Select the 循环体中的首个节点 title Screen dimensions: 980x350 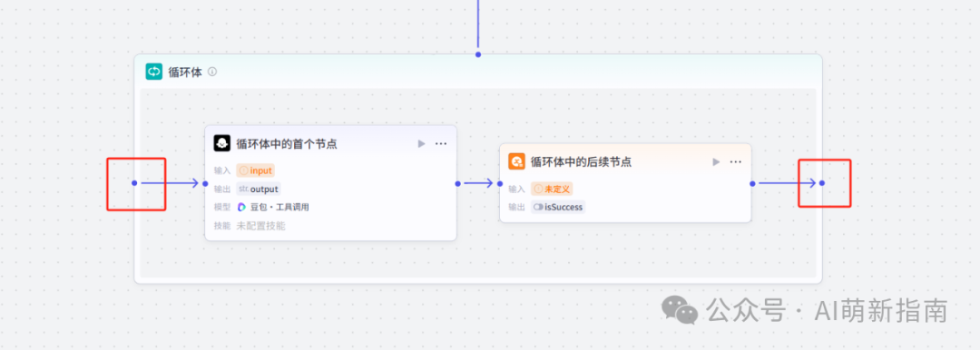287,144
